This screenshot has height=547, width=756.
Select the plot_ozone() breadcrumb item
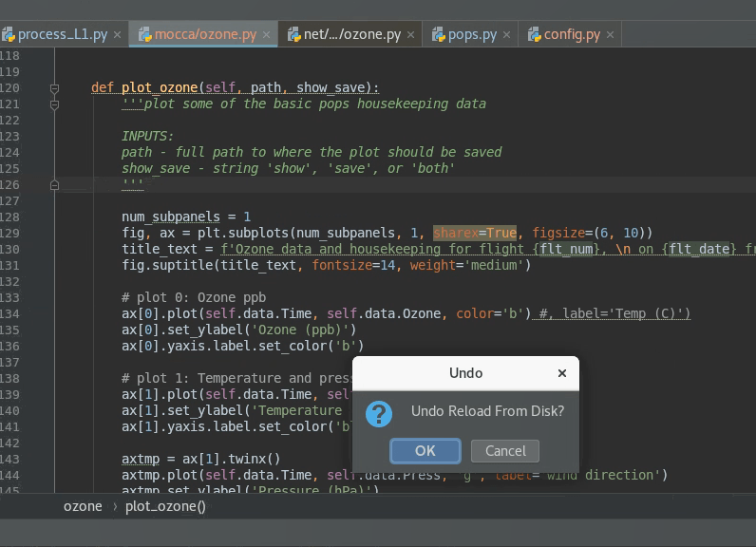165,506
